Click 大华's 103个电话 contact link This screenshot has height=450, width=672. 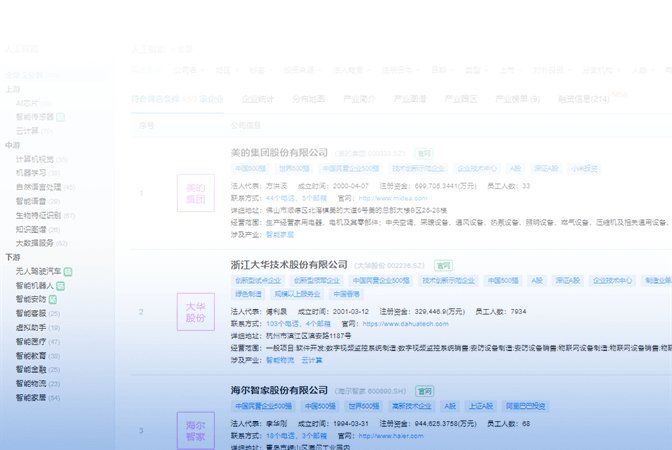[x=282, y=324]
